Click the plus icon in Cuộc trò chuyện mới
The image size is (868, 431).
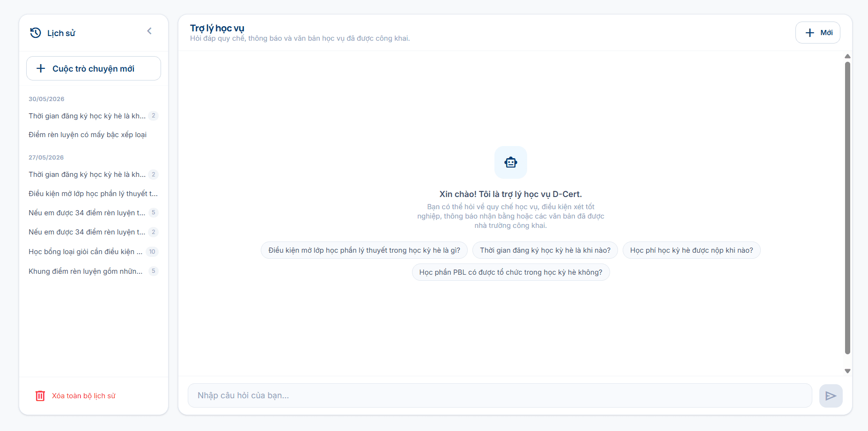point(41,68)
